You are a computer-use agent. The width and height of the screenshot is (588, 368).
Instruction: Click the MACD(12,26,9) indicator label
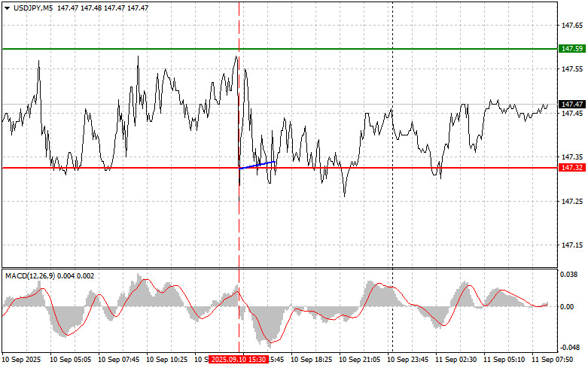[x=32, y=275]
